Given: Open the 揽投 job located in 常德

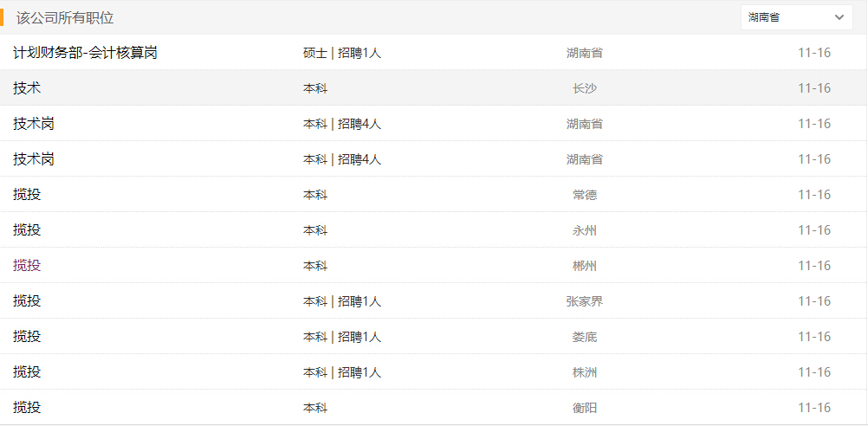Looking at the screenshot, I should point(27,195).
